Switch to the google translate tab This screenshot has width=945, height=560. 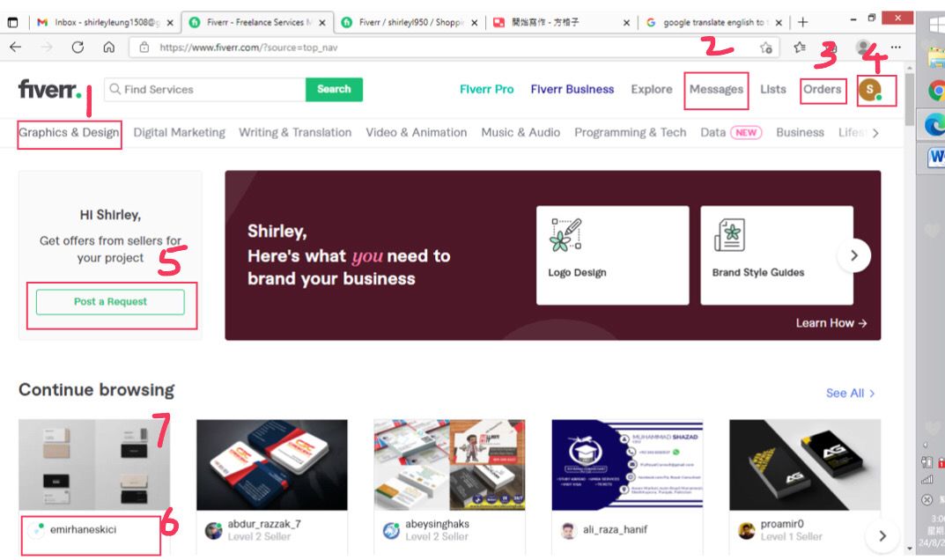(x=713, y=22)
